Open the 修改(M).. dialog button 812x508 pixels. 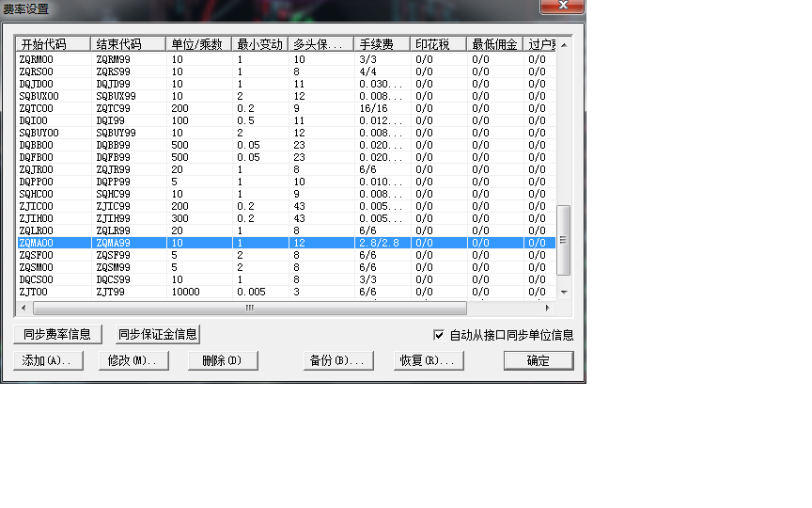tap(133, 360)
